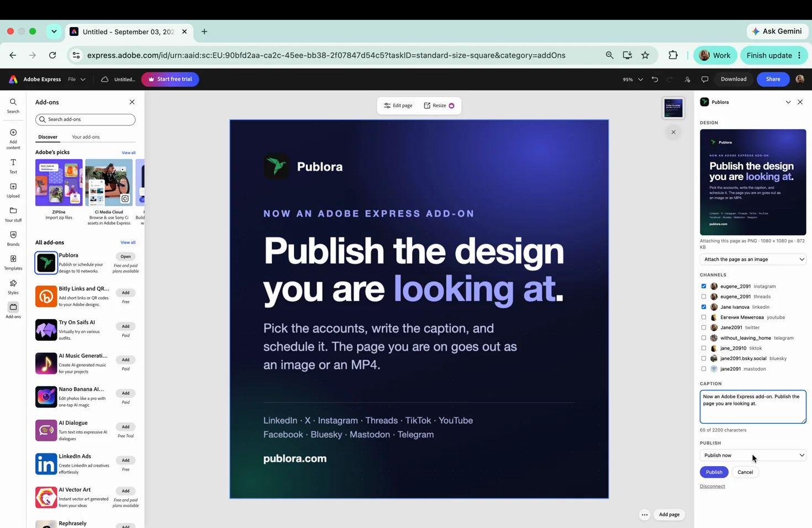The height and width of the screenshot is (528, 812).
Task: Open the Styles panel
Action: [13, 287]
